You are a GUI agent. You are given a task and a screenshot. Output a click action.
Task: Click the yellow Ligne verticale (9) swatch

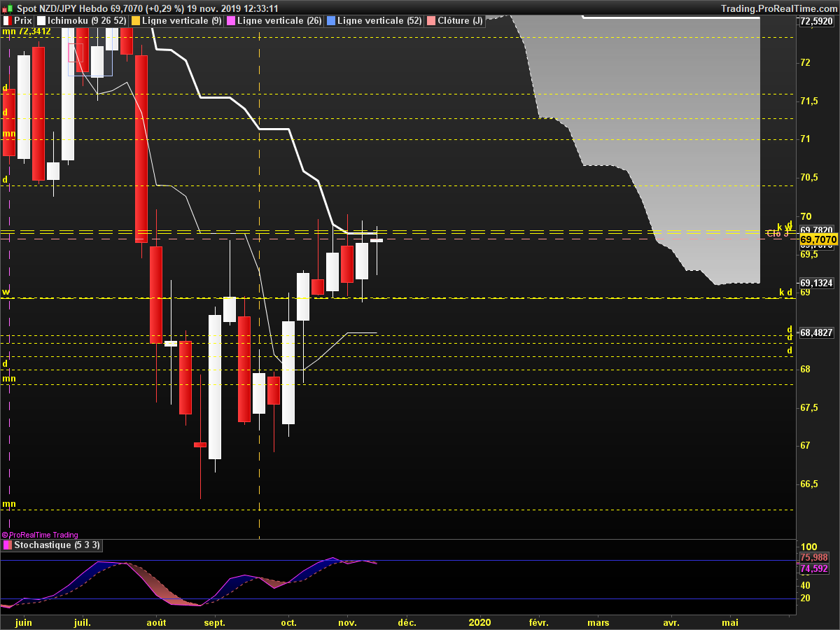click(134, 20)
